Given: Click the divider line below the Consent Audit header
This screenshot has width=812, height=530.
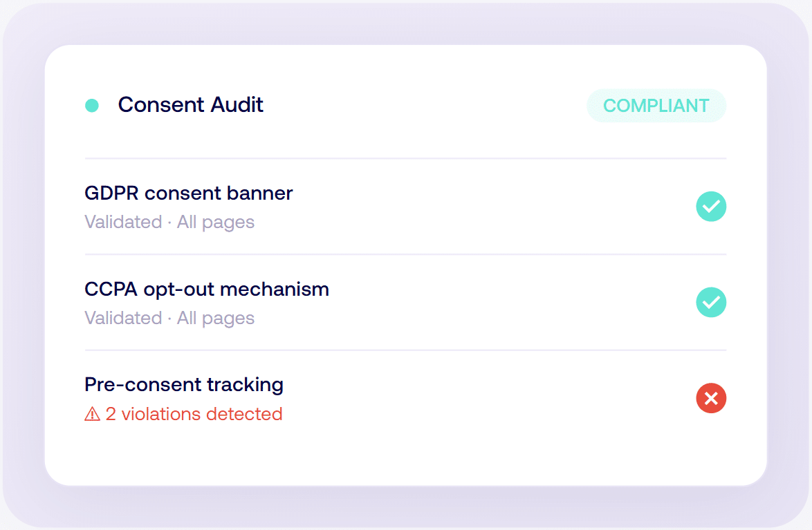Looking at the screenshot, I should (405, 158).
